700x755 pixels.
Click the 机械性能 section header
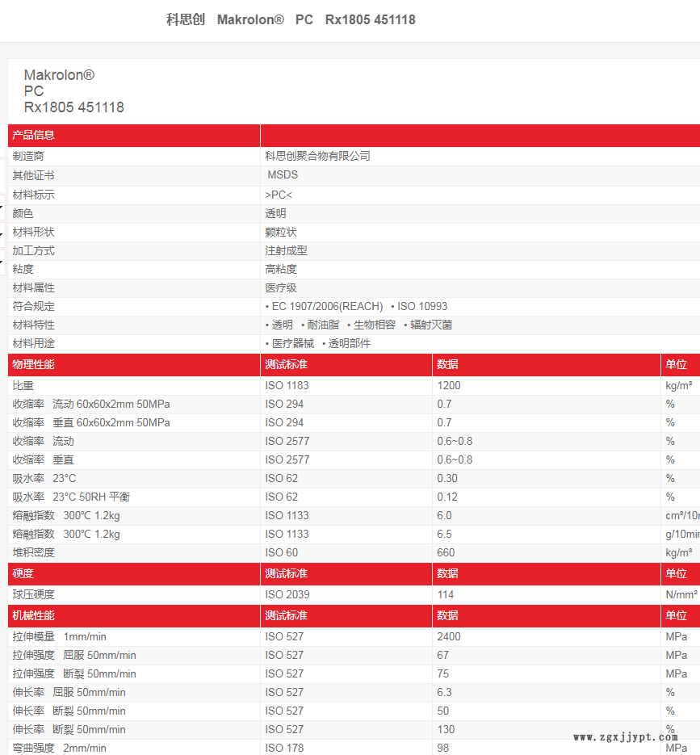pos(34,615)
